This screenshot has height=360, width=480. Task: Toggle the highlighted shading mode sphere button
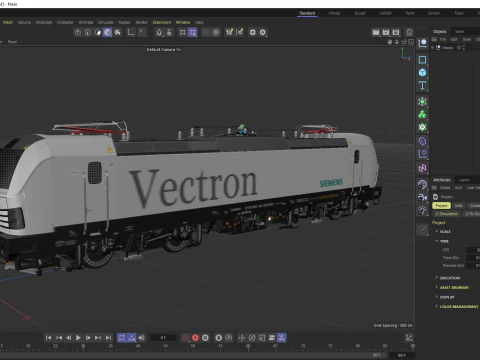point(107,32)
